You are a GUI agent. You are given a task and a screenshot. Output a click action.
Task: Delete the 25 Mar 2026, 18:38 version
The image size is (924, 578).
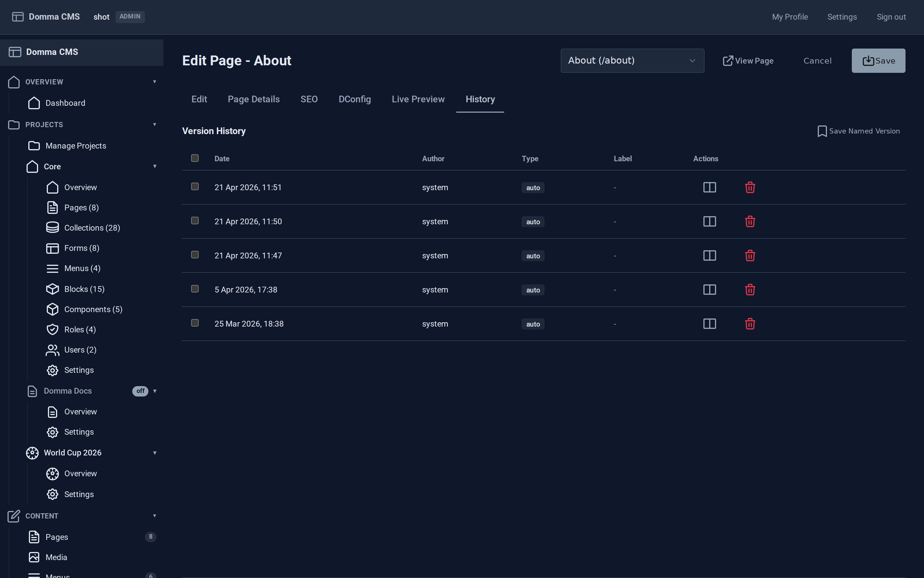750,324
